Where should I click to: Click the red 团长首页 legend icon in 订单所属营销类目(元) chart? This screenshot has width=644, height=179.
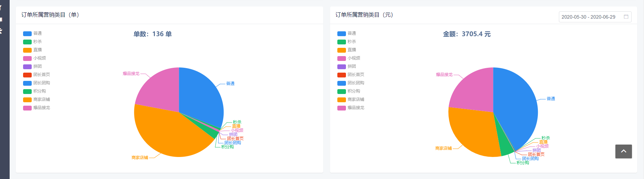pos(341,75)
